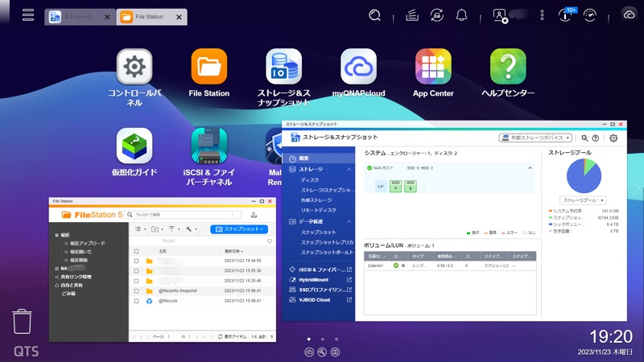Check the box for folder dated 15:55:38

136,271
